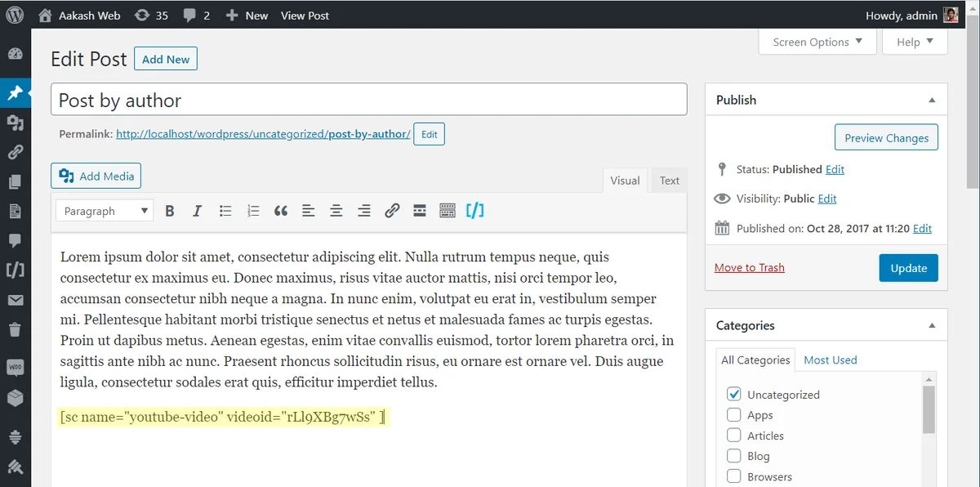Check the Articles category
The width and height of the screenshot is (980, 487).
pos(734,436)
